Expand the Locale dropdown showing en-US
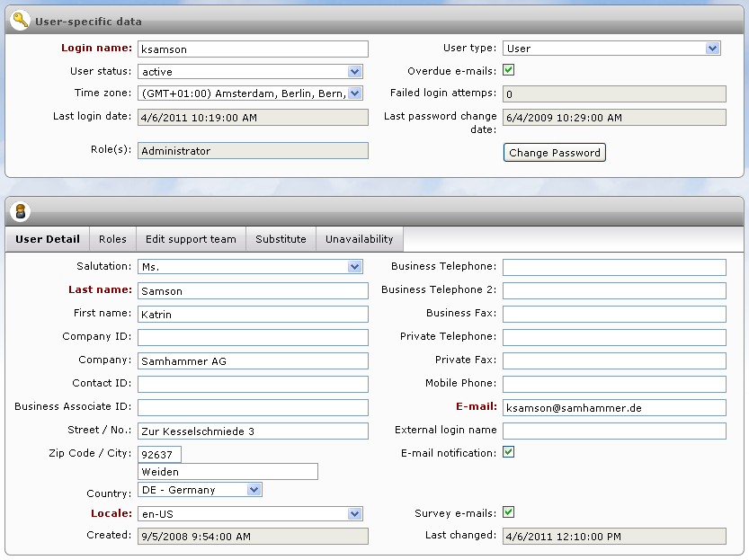The image size is (749, 560). pyautogui.click(x=252, y=512)
